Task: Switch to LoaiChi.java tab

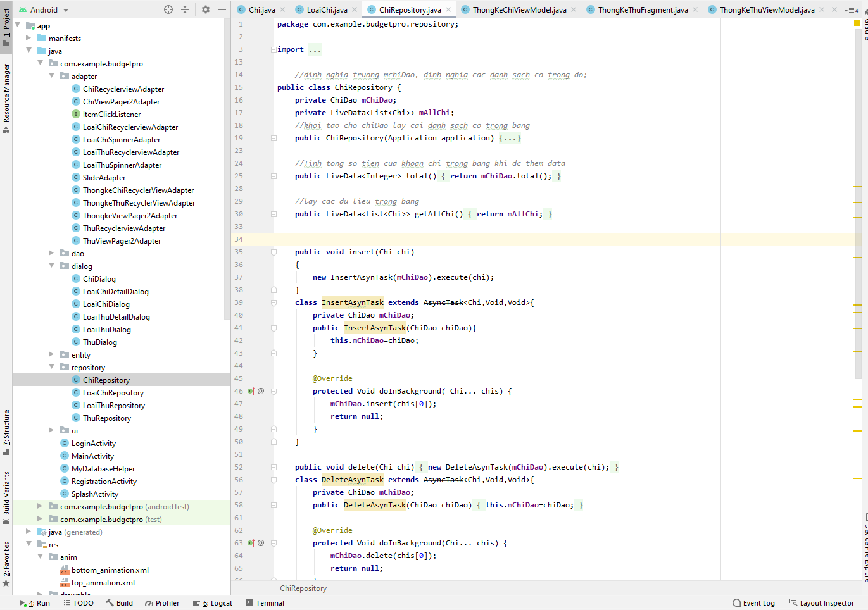Action: coord(327,9)
